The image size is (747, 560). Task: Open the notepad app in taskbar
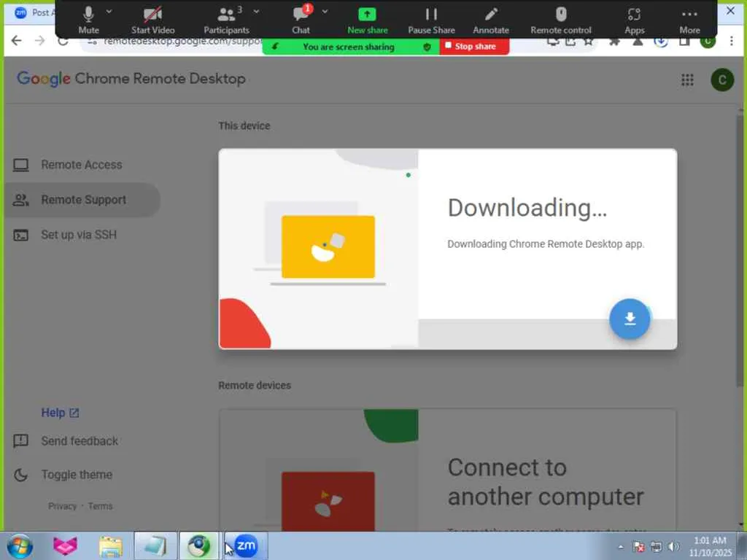coord(155,546)
